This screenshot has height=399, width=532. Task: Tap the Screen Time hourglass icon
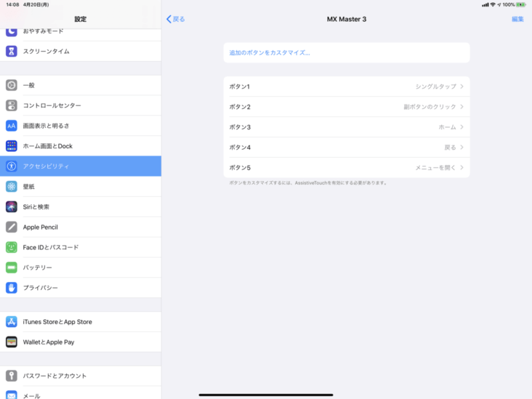click(11, 51)
